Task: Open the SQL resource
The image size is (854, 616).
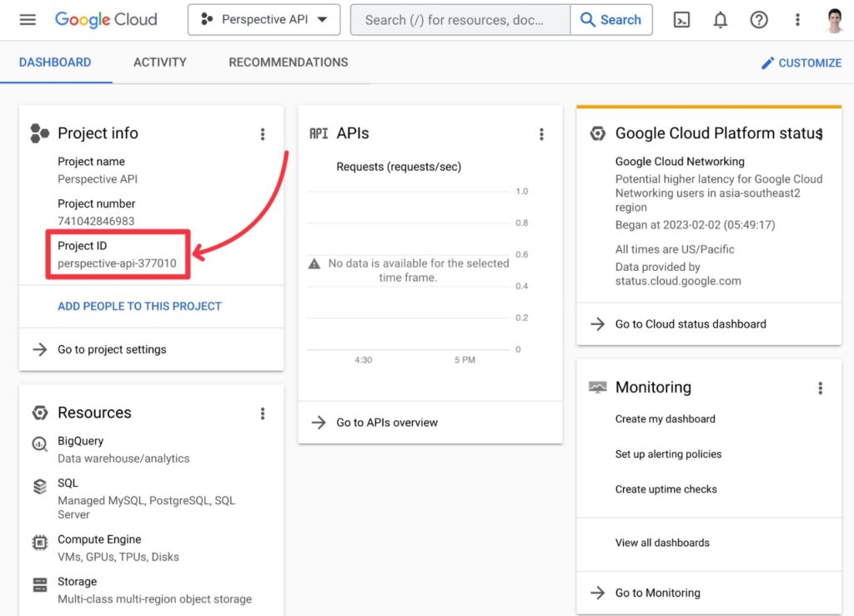Action: pyautogui.click(x=68, y=483)
